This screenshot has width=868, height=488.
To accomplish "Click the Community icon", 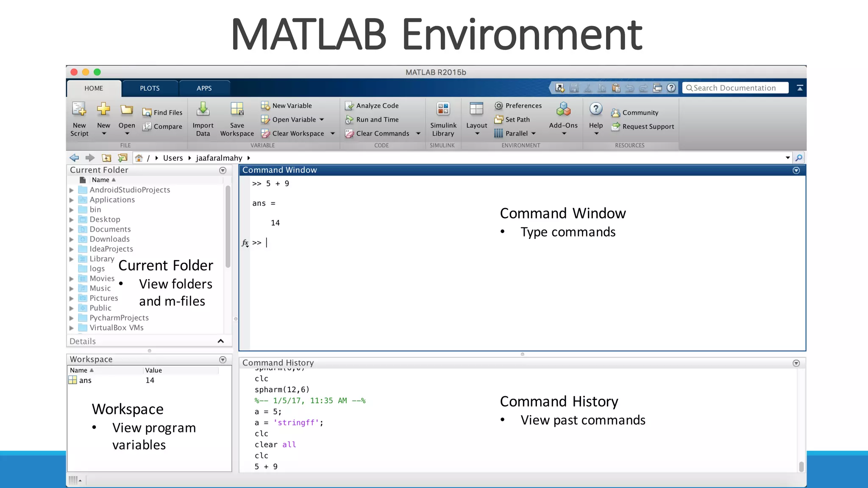I will pyautogui.click(x=615, y=113).
